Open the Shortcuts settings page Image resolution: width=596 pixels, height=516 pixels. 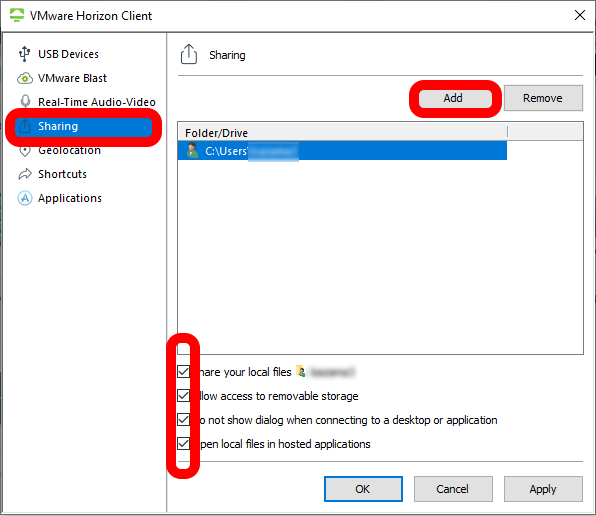point(62,174)
